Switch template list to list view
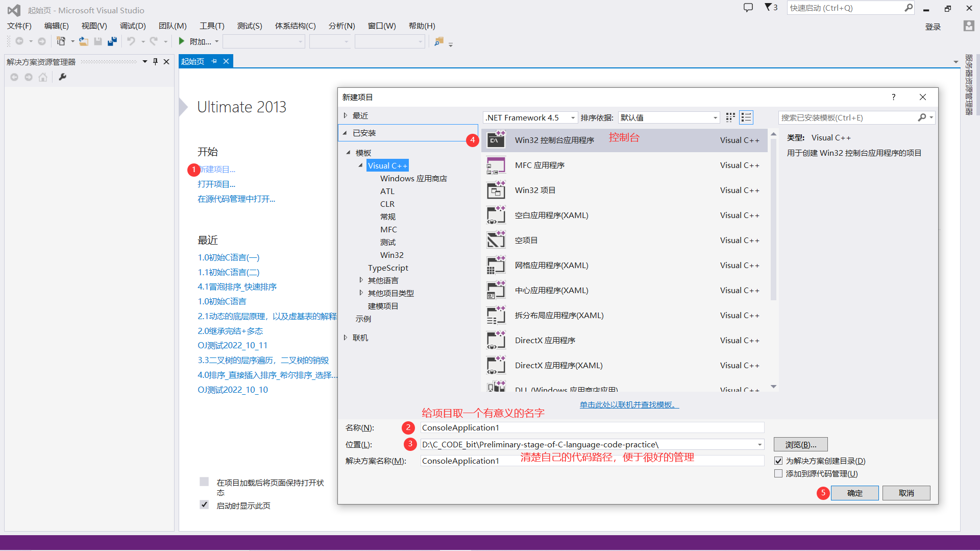Viewport: 980px width, 551px height. 746,117
